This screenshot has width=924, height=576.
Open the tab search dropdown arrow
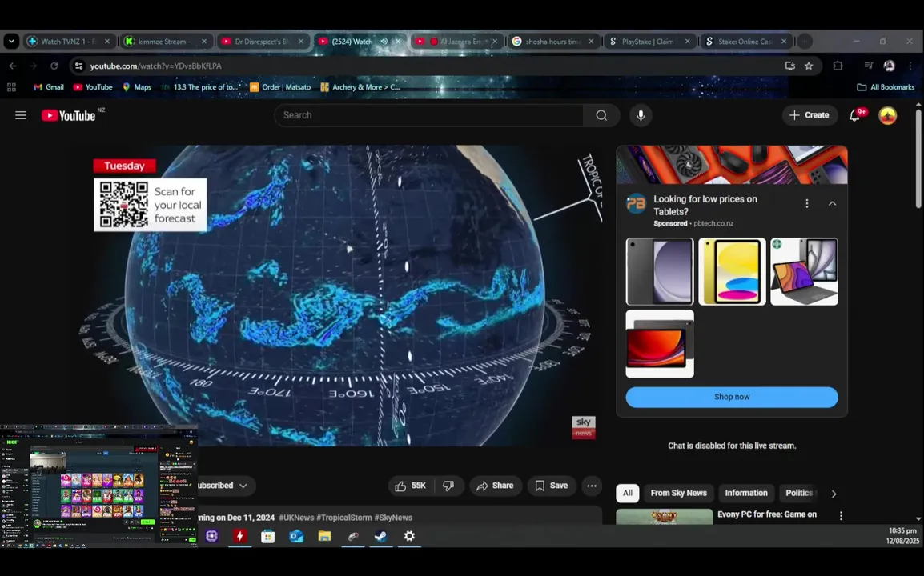pyautogui.click(x=11, y=42)
